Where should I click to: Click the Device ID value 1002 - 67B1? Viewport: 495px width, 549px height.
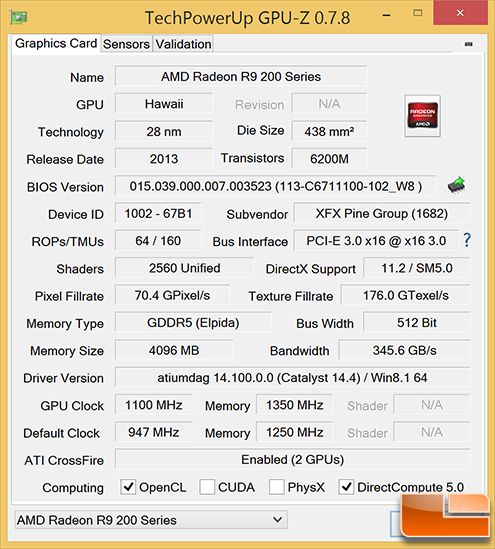coord(158,213)
